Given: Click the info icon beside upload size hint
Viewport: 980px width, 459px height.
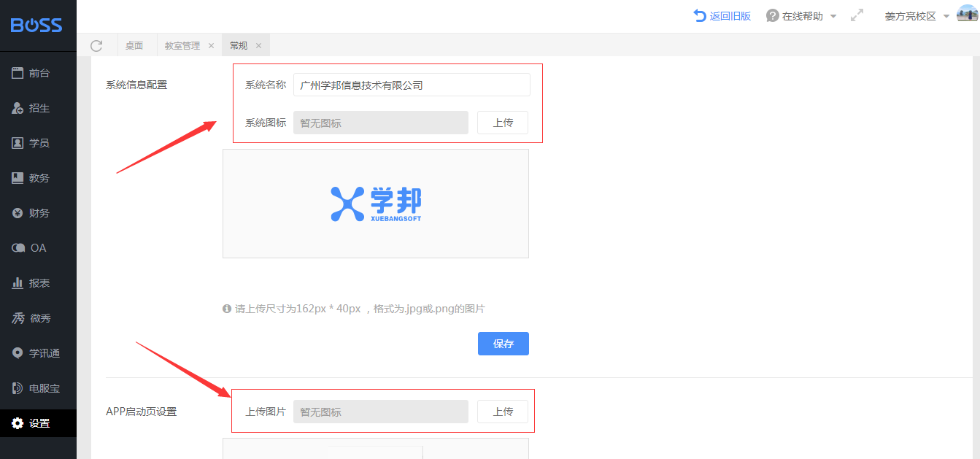Looking at the screenshot, I should 227,309.
